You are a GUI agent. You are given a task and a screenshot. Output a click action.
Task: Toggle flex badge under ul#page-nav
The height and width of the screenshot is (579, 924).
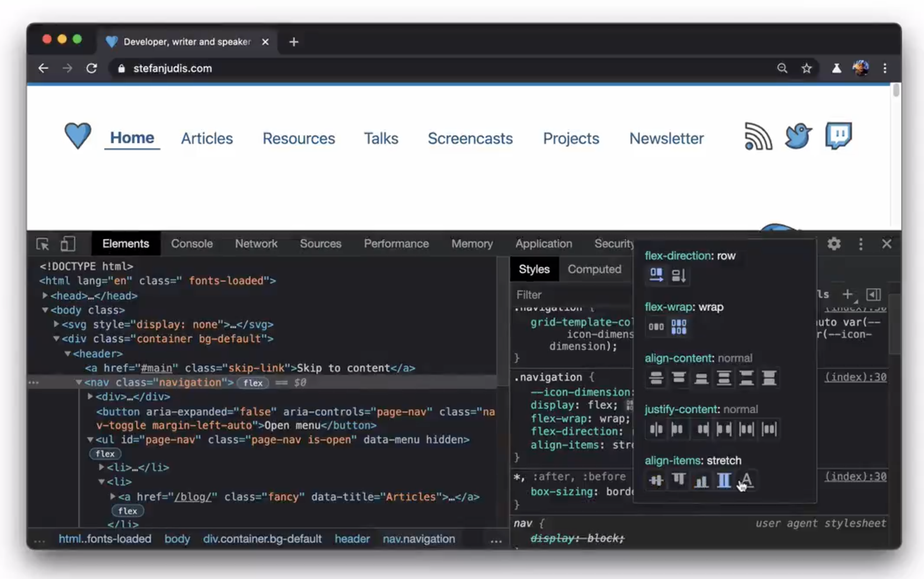point(105,454)
